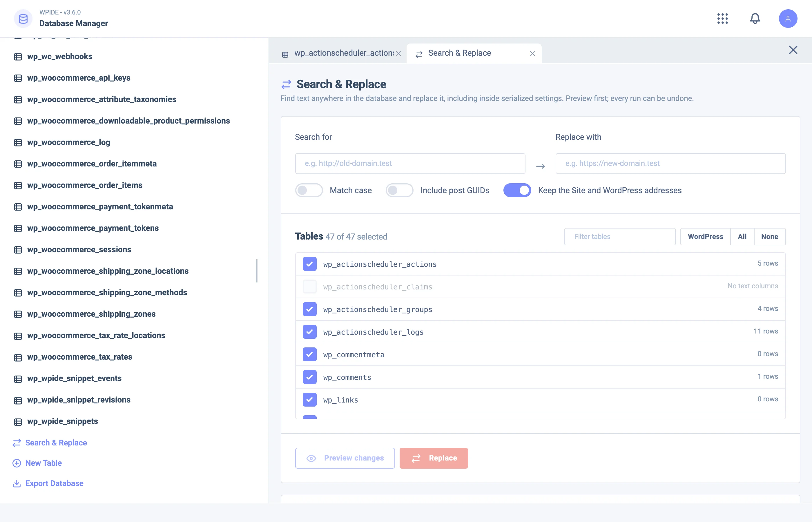Uncheck wp_actionscheduler_logs table checkbox
The height and width of the screenshot is (522, 812).
click(309, 332)
